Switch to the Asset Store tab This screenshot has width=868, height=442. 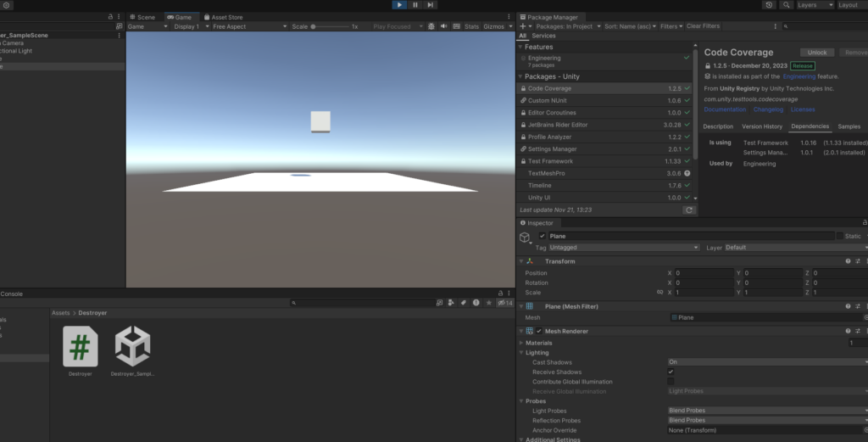223,17
